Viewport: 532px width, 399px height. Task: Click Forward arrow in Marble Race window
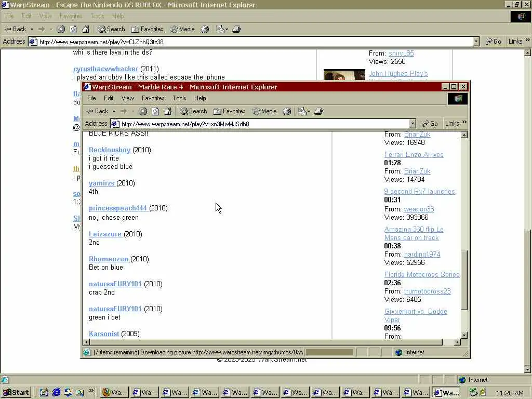(x=124, y=111)
